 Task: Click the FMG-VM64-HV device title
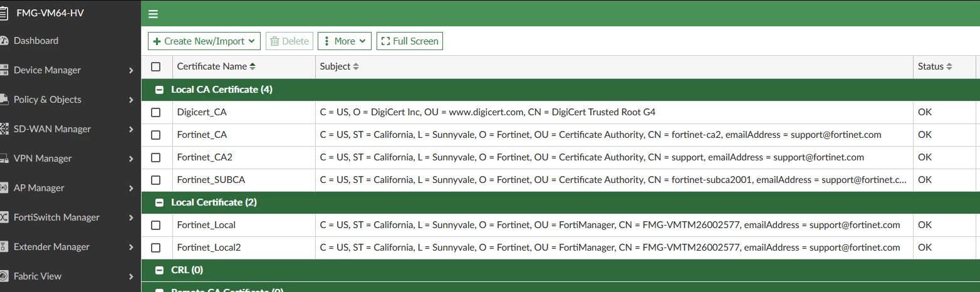[x=50, y=14]
